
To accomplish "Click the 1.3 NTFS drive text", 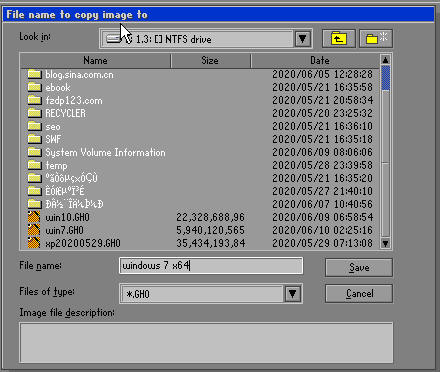I will [x=174, y=39].
